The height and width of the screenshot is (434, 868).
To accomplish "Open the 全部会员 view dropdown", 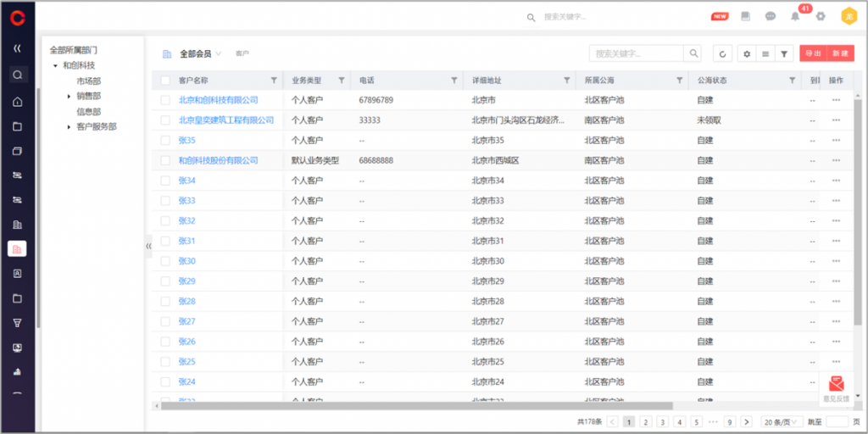I will tap(201, 53).
